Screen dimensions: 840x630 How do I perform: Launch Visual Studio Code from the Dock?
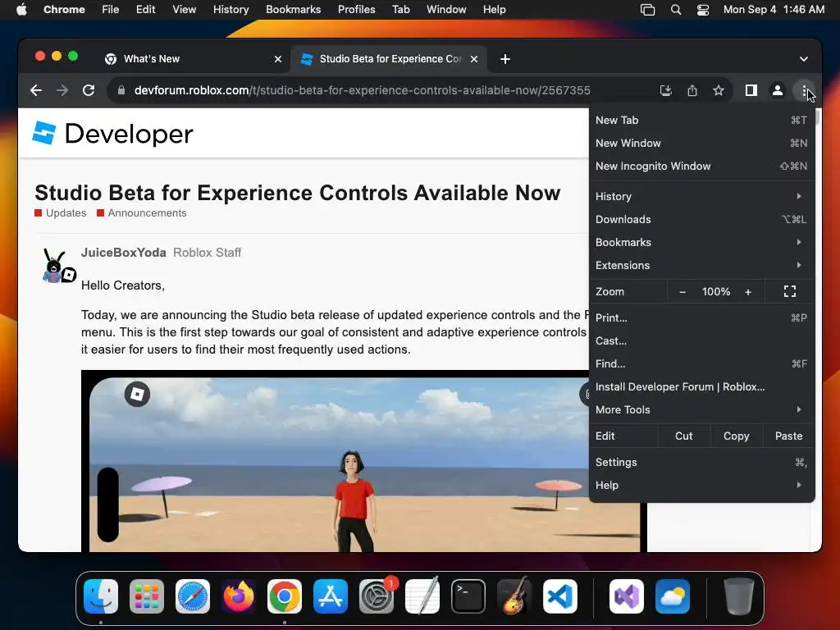[x=560, y=596]
